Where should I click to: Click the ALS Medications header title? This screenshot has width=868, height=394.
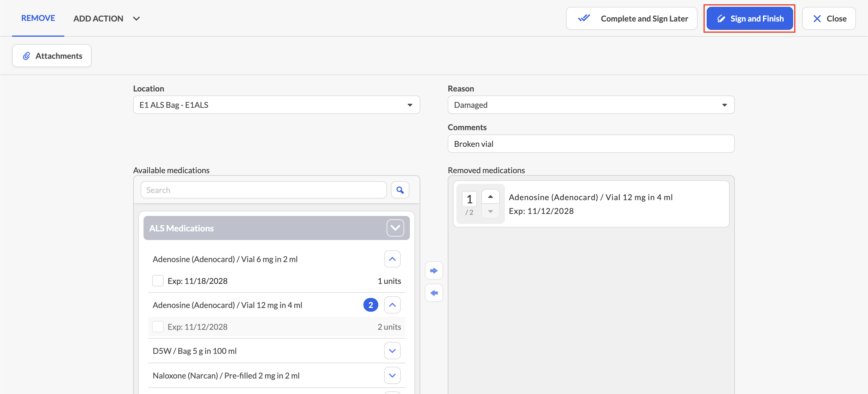[x=181, y=228]
